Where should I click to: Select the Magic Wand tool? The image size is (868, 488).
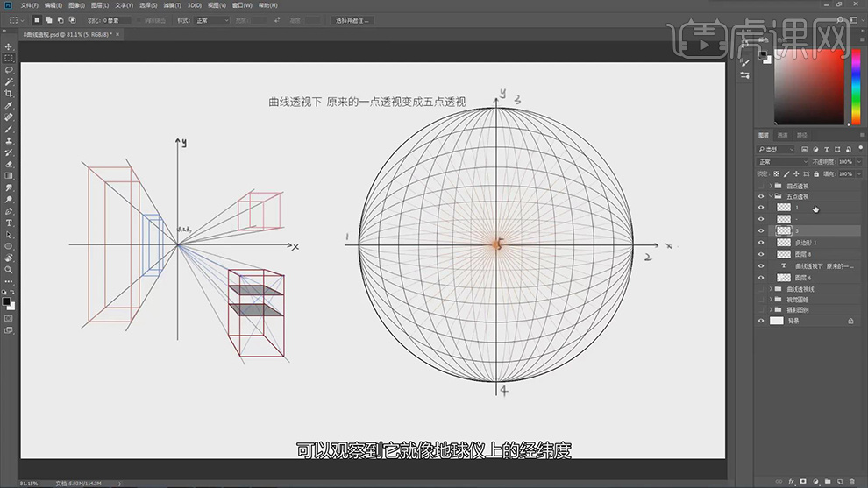(8, 81)
